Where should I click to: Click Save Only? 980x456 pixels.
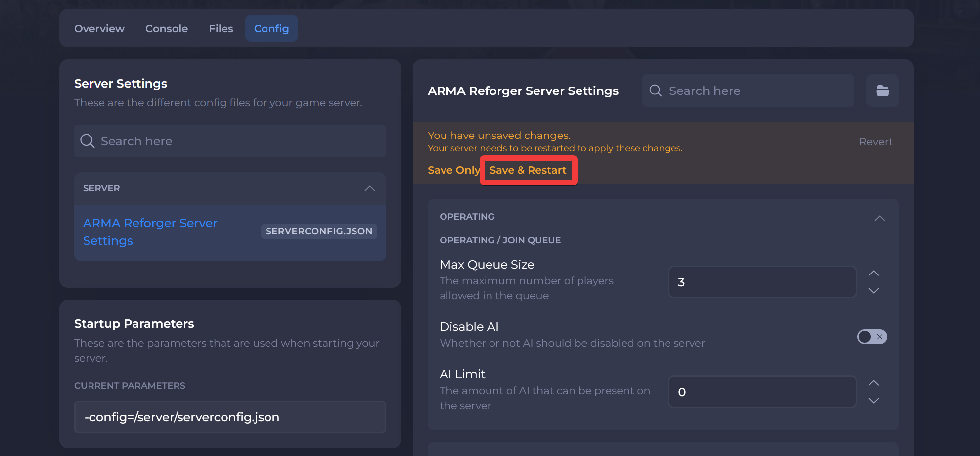[x=453, y=170]
